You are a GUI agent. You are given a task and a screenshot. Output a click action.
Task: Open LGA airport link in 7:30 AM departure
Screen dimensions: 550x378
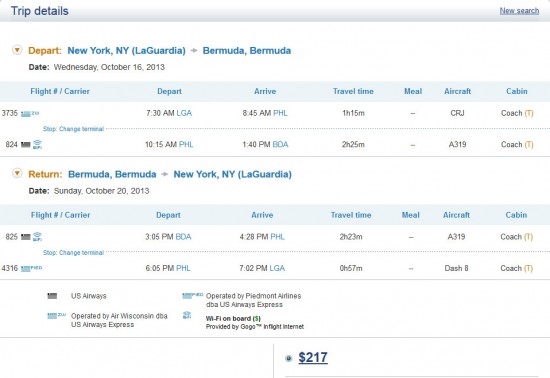point(184,113)
